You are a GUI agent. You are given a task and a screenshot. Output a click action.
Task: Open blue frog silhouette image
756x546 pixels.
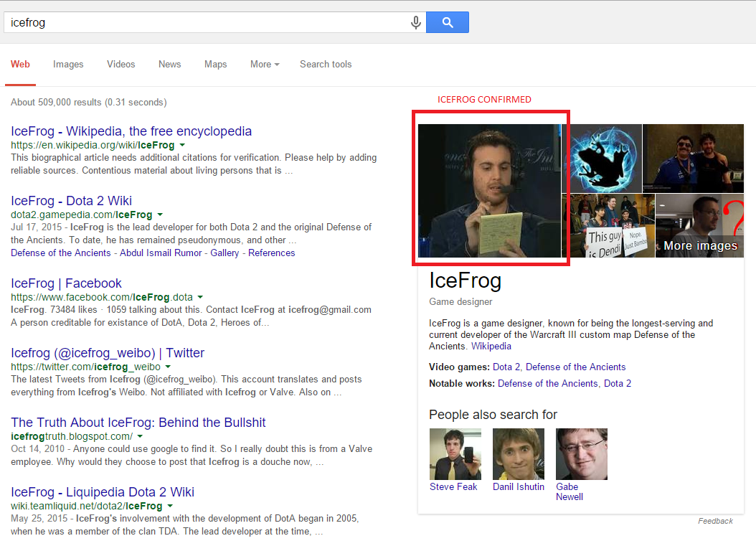coord(603,159)
